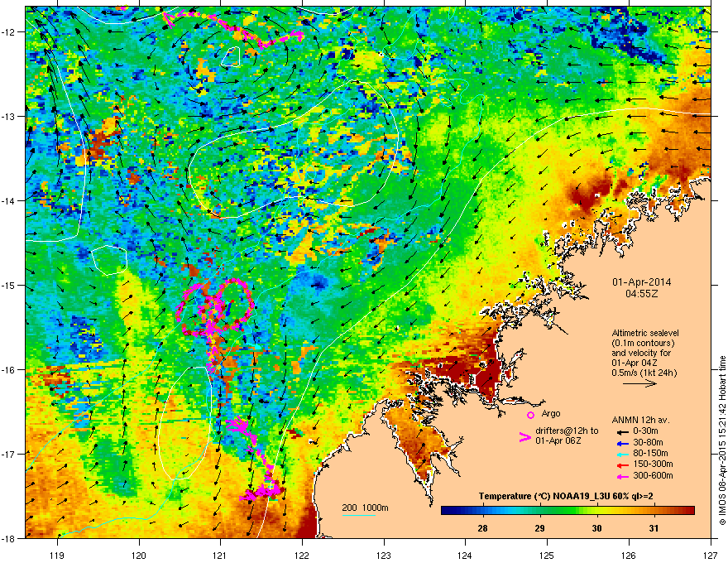Viewport: 728px width, 563px height.
Task: Click the blue 30-80m arrow in legend
Action: pyautogui.click(x=621, y=443)
